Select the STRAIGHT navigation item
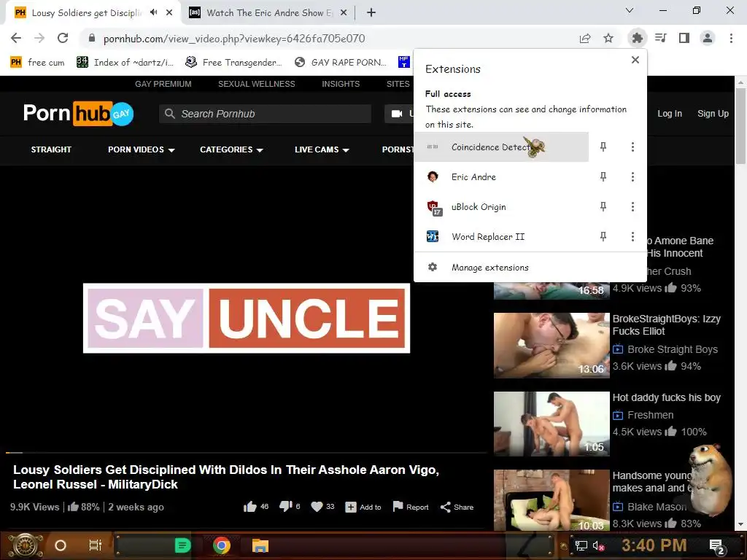This screenshot has height=560, width=747. click(51, 149)
